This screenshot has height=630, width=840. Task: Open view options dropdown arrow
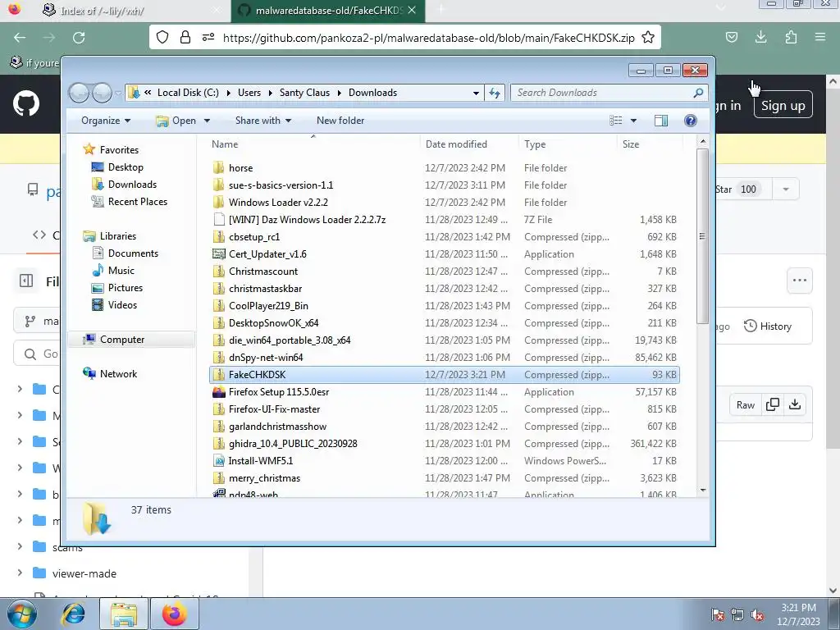tap(633, 121)
